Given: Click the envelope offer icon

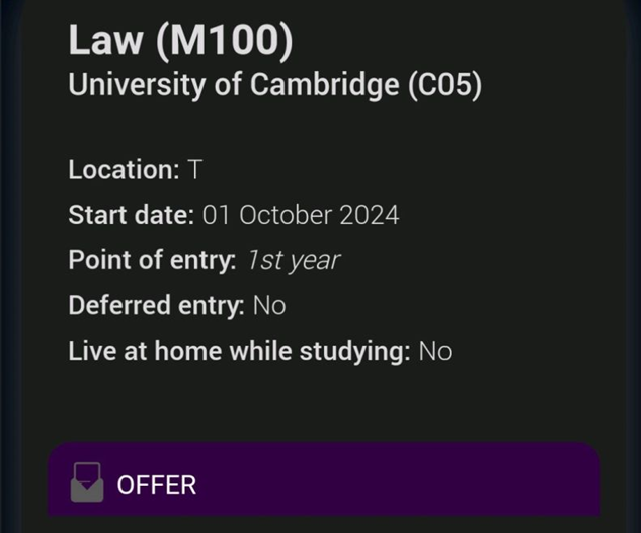Looking at the screenshot, I should pos(87,482).
